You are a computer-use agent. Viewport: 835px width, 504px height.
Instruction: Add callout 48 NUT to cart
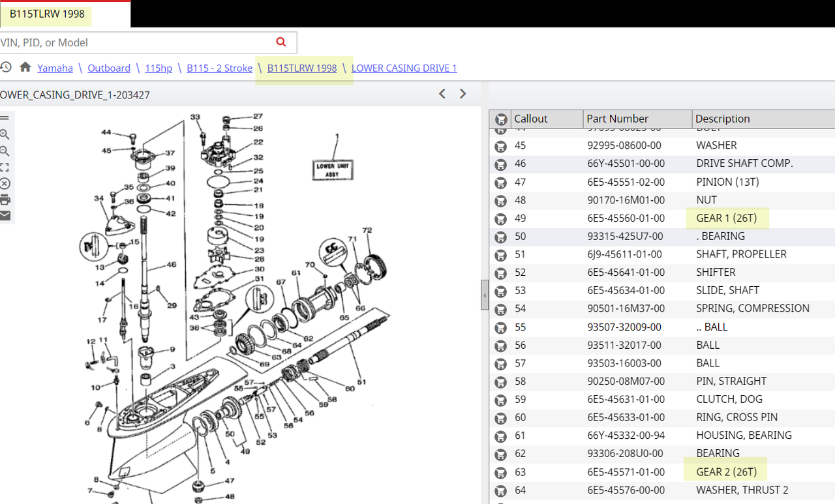click(x=500, y=201)
